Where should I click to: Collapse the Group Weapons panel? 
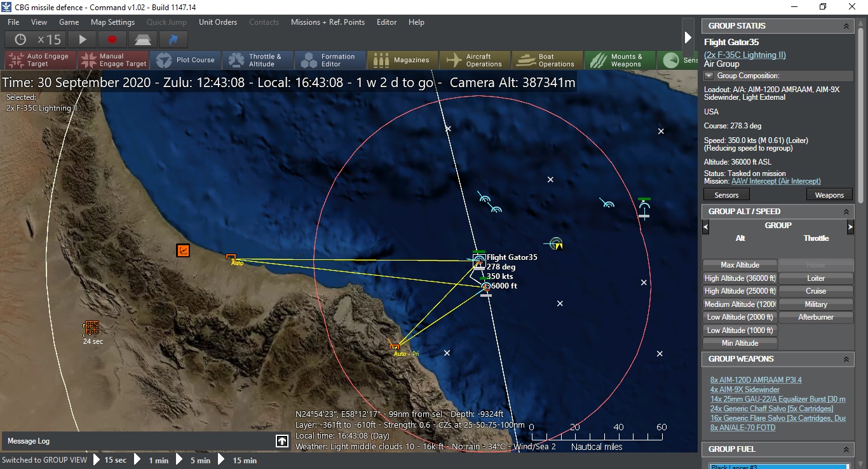846,359
